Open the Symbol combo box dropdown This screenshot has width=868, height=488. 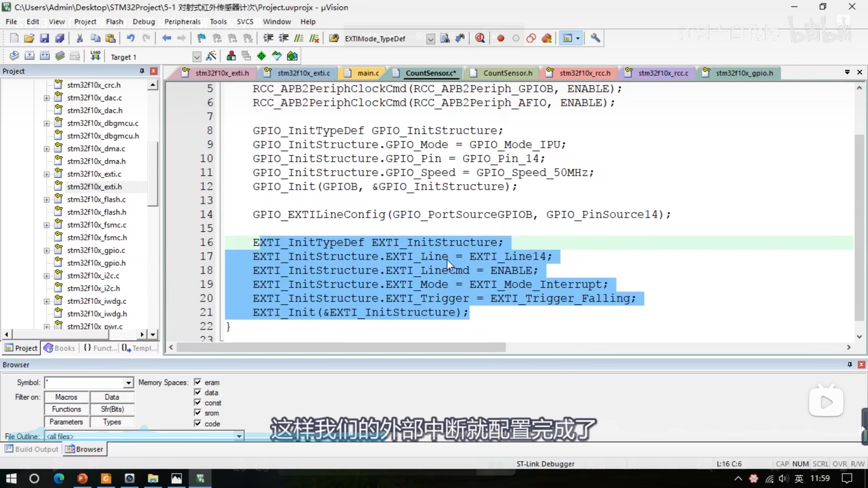129,383
